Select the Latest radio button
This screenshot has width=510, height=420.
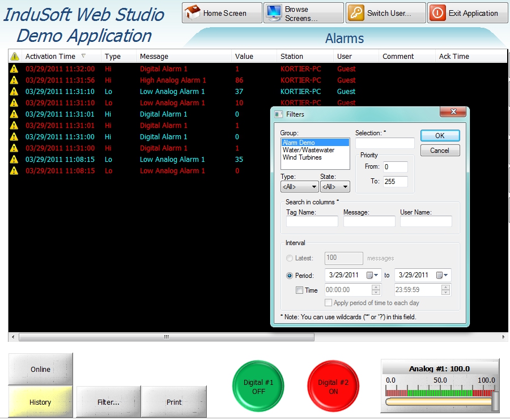click(290, 258)
